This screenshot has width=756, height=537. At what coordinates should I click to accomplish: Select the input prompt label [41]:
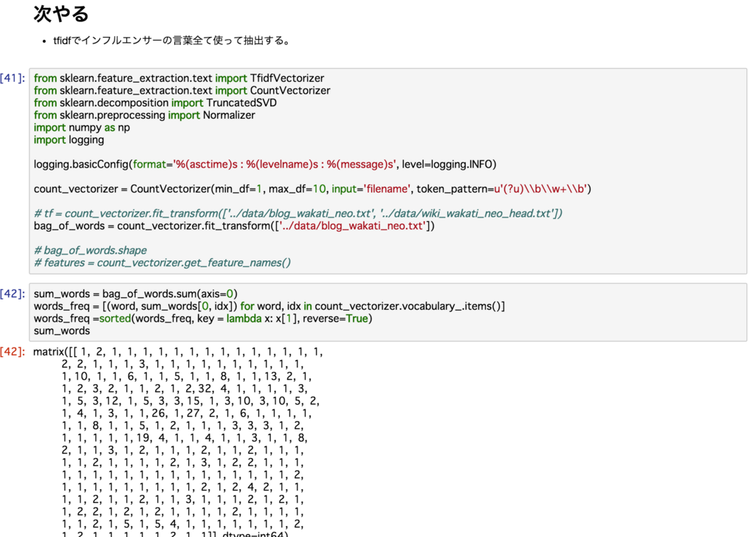(13, 78)
